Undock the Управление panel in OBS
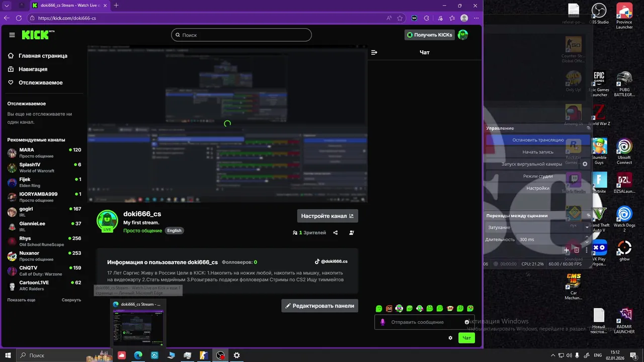644x362 pixels. click(x=588, y=128)
